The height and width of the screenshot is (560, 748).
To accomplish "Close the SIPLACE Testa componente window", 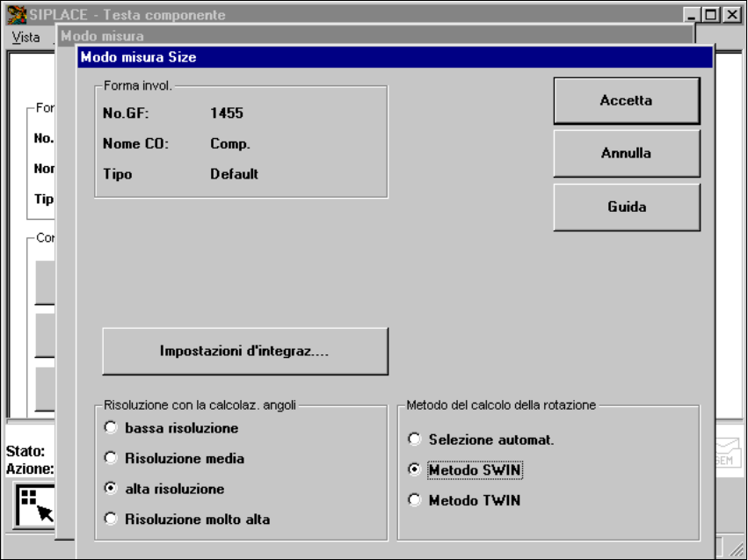I will pyautogui.click(x=732, y=15).
